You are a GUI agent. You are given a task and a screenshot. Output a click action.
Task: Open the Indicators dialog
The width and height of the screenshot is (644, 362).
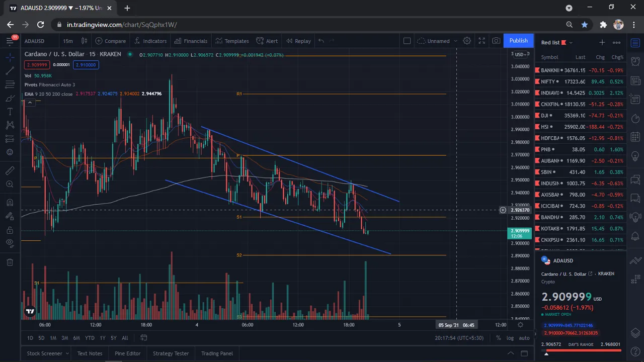click(150, 41)
